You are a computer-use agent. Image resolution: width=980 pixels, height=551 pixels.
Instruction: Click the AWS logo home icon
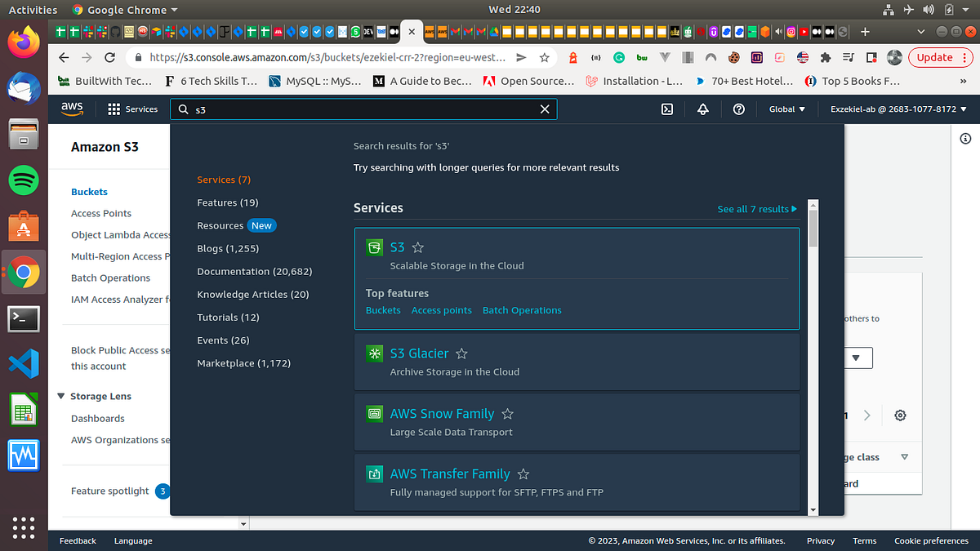71,109
